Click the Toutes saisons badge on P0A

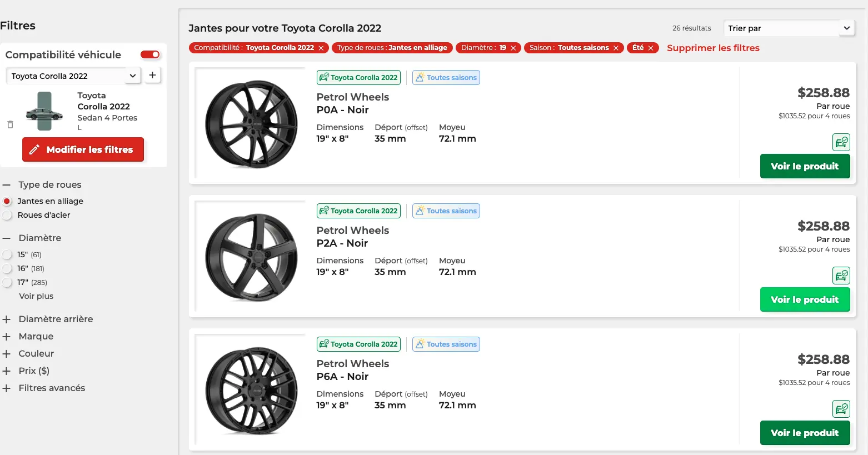click(x=446, y=78)
